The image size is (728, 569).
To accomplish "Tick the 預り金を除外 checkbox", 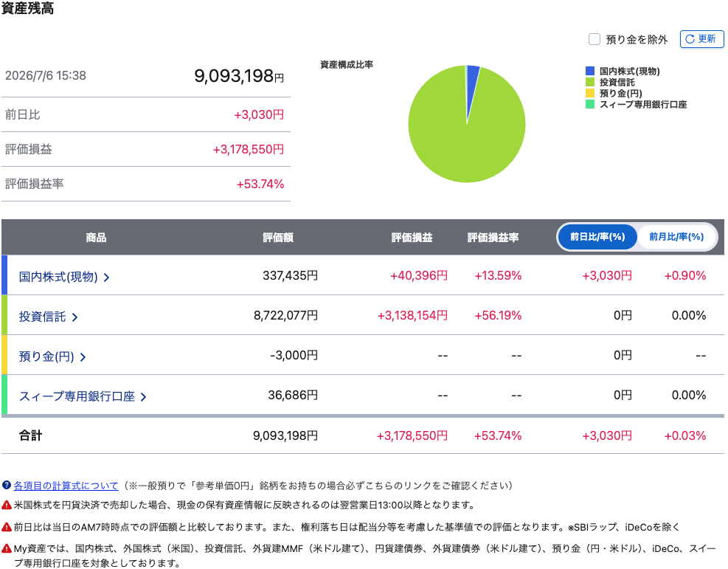I will coord(594,39).
